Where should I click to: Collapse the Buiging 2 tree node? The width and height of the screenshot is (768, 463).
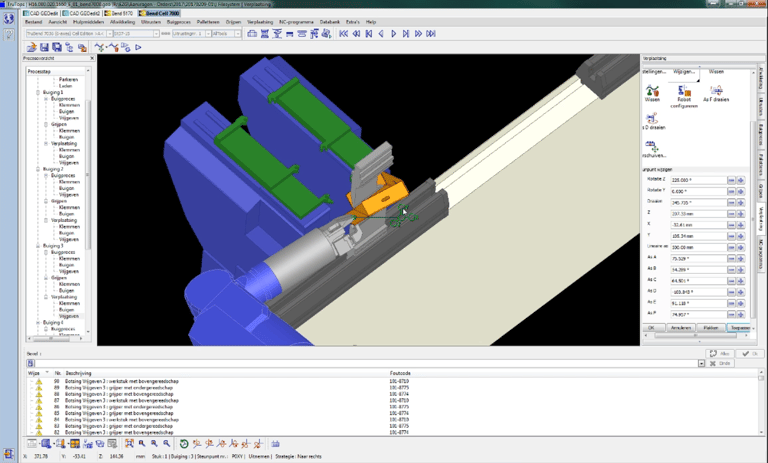click(x=38, y=169)
